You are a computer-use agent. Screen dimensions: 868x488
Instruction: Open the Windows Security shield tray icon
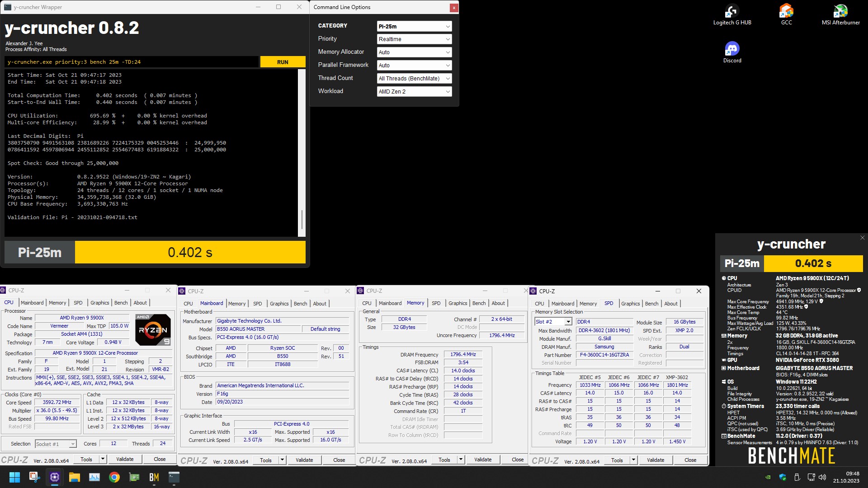(x=783, y=477)
